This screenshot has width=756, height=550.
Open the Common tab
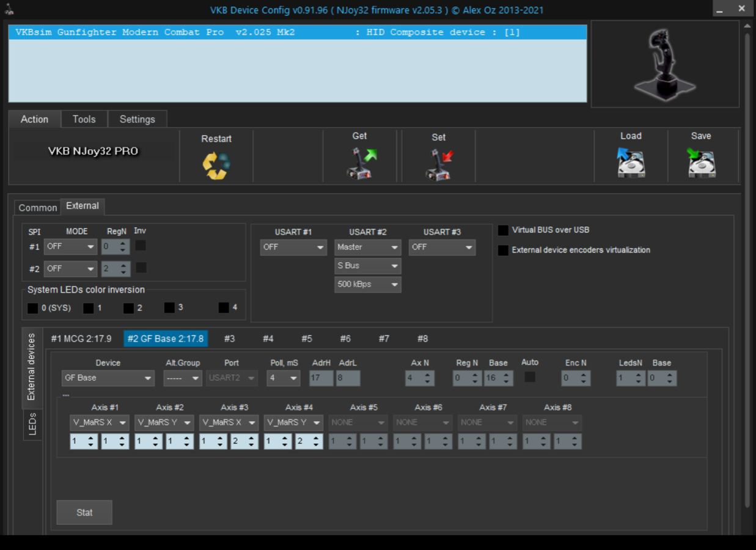click(x=37, y=208)
